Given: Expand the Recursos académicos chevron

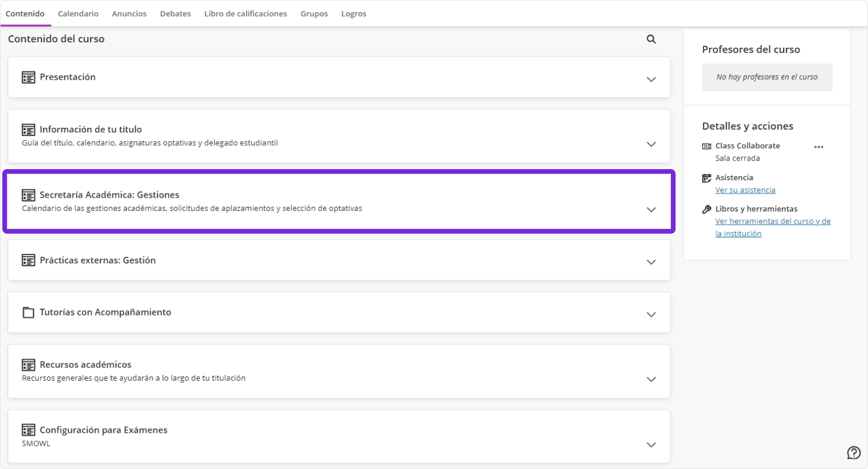Looking at the screenshot, I should [x=651, y=380].
